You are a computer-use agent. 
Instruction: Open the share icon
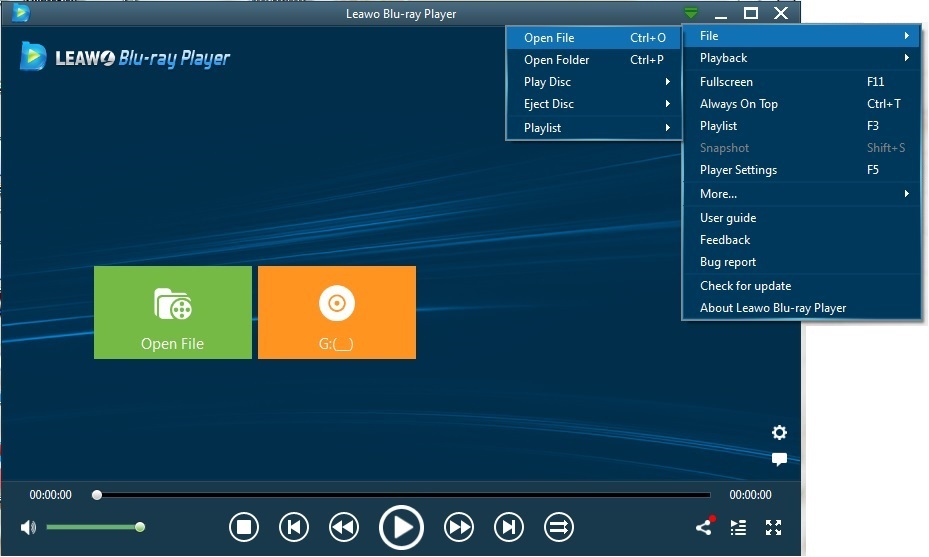point(704,527)
